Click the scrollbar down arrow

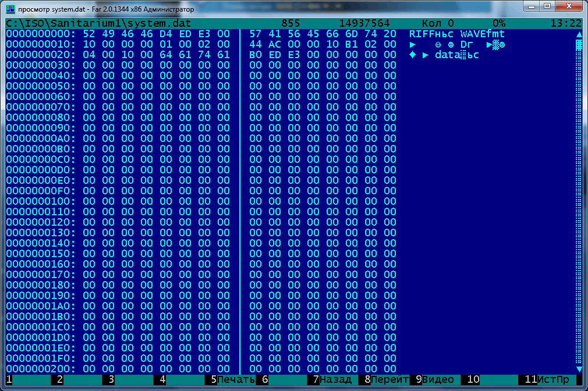click(579, 369)
